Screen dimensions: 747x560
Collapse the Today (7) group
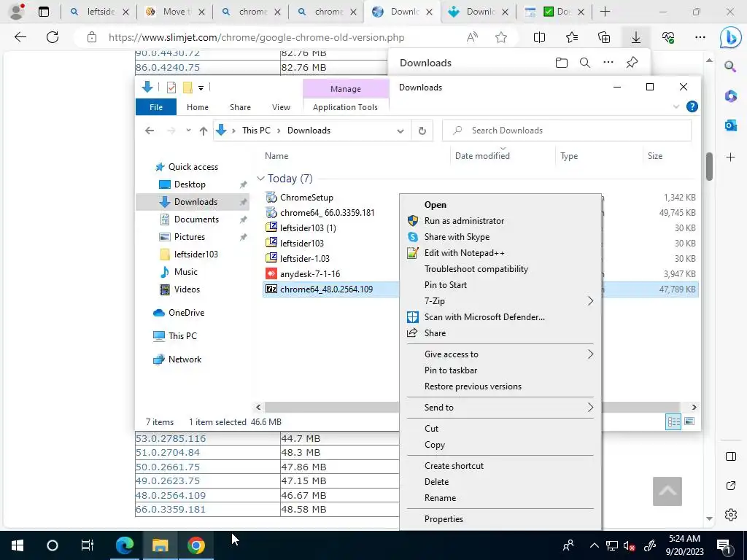tap(260, 179)
